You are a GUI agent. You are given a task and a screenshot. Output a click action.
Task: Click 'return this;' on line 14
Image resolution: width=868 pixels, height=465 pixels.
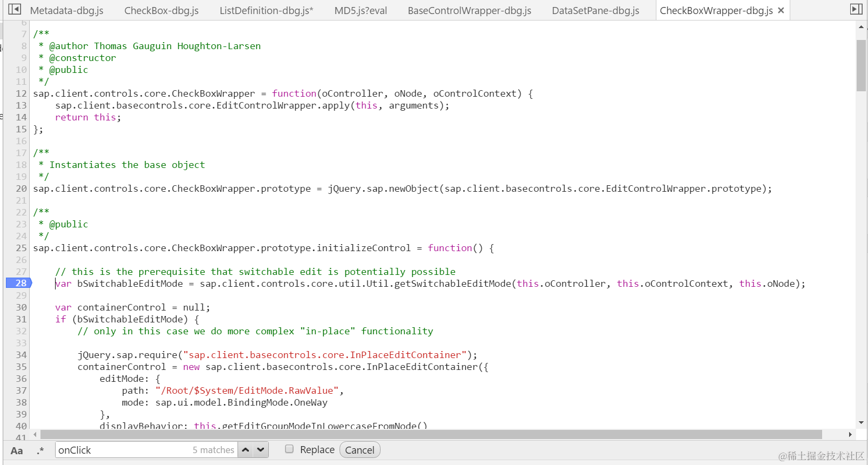click(x=88, y=117)
